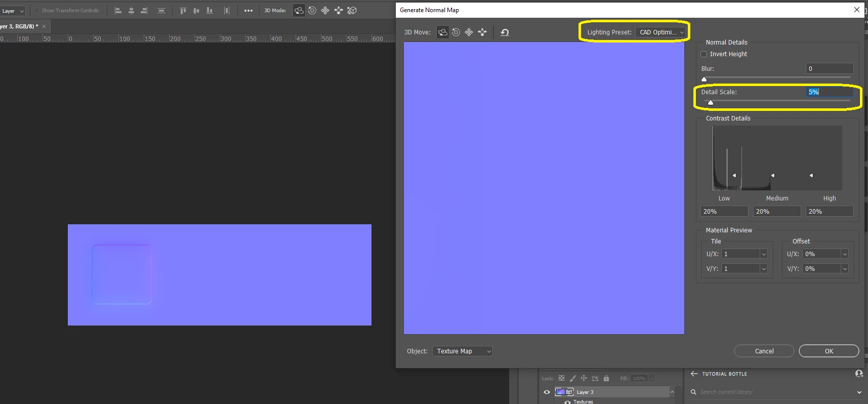Select the orbit 3D move tool in dialog
Viewport: 868px width, 404px height.
[x=443, y=32]
